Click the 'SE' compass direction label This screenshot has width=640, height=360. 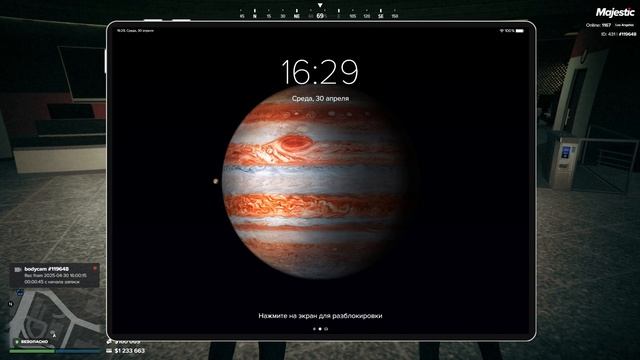tap(380, 16)
